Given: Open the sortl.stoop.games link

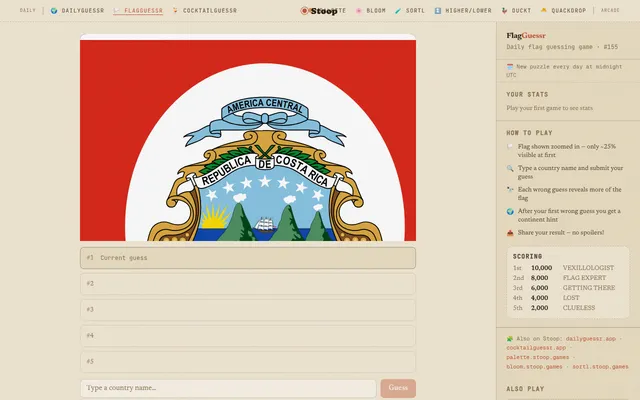Looking at the screenshot, I should (600, 367).
